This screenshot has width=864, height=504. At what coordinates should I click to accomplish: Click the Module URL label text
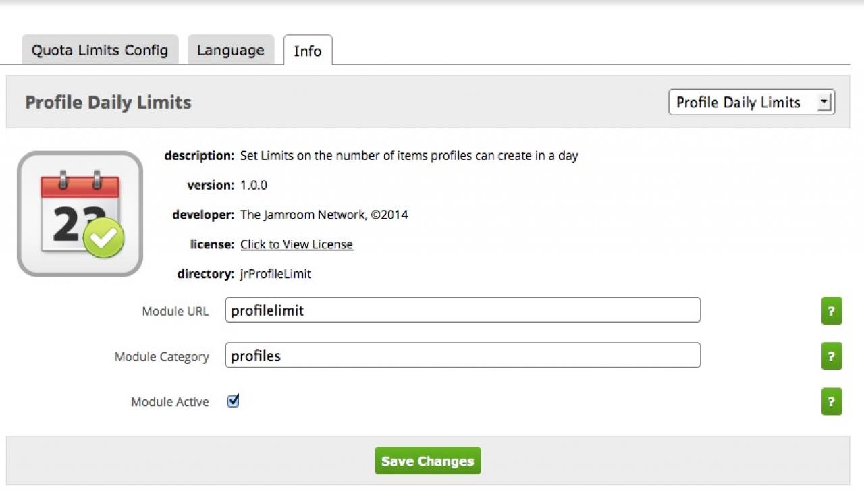click(x=175, y=312)
